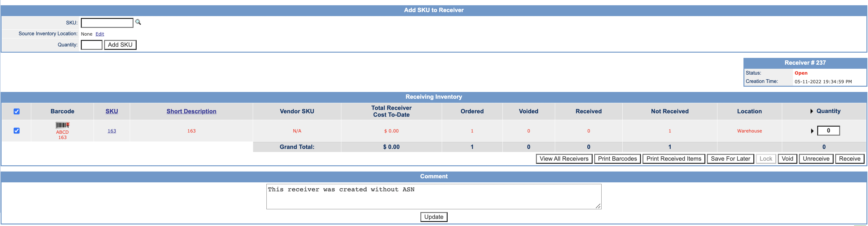Image resolution: width=868 pixels, height=226 pixels.
Task: Click the Barcode column header
Action: coord(62,111)
